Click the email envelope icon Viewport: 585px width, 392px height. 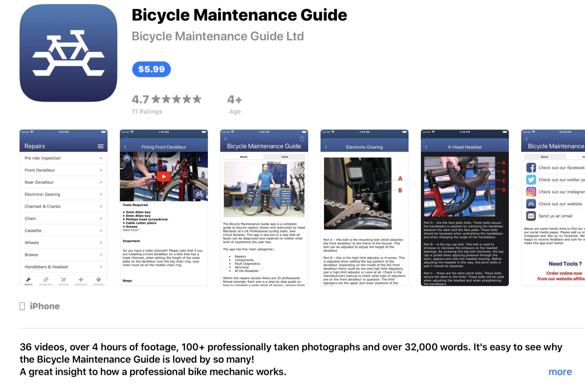531,216
